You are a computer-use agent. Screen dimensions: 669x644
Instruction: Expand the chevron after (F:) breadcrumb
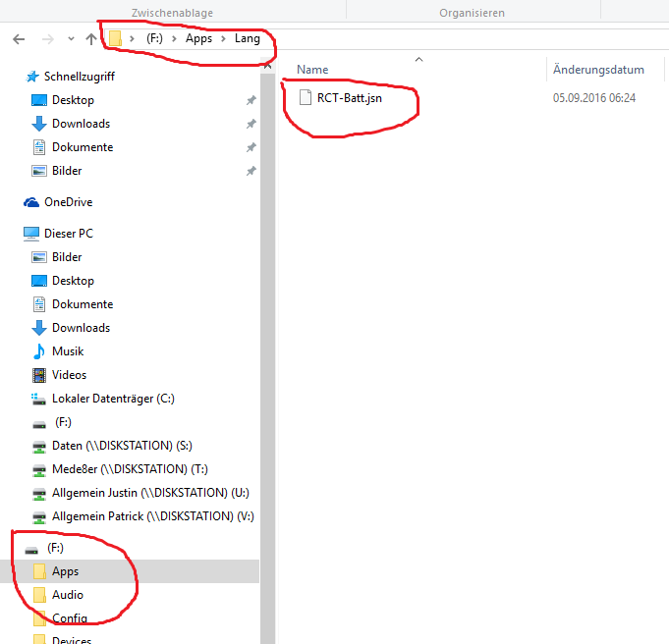point(174,39)
